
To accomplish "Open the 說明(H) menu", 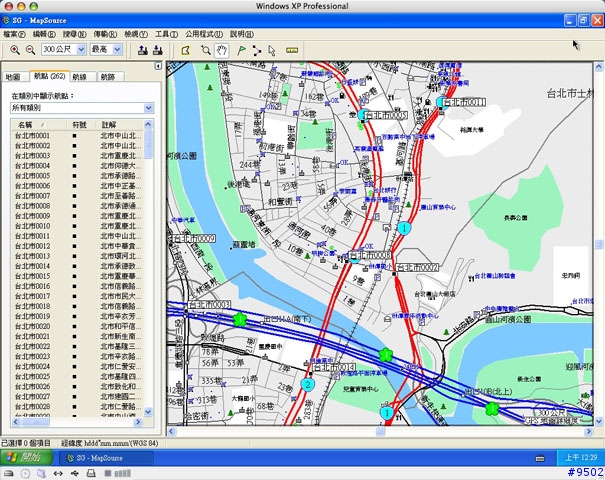I will tap(242, 34).
